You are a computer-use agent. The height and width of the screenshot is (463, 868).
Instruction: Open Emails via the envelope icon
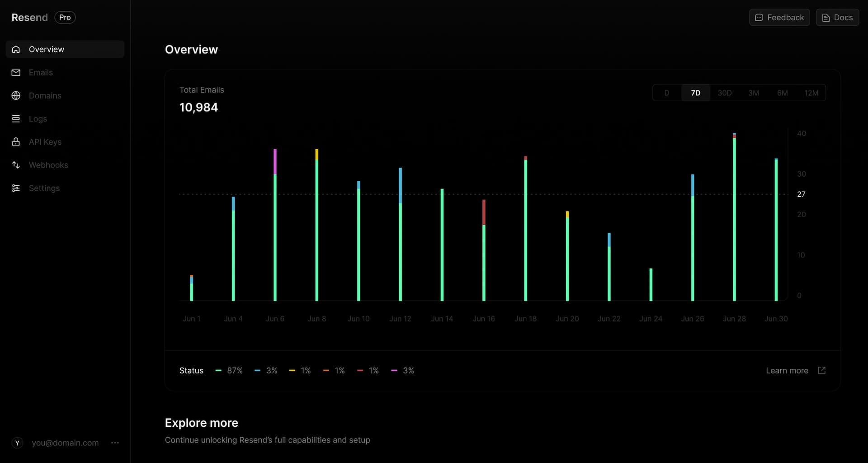click(x=16, y=72)
